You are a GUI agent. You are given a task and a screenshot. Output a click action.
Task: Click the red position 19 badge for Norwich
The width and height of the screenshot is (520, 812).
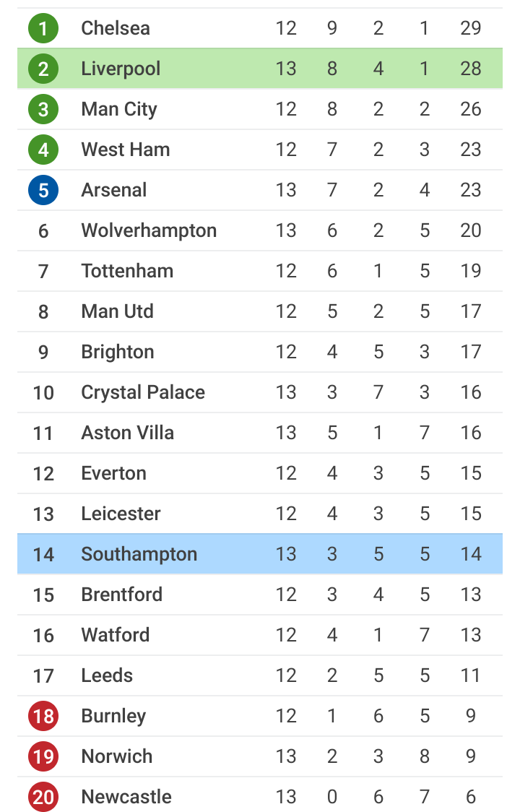click(43, 756)
